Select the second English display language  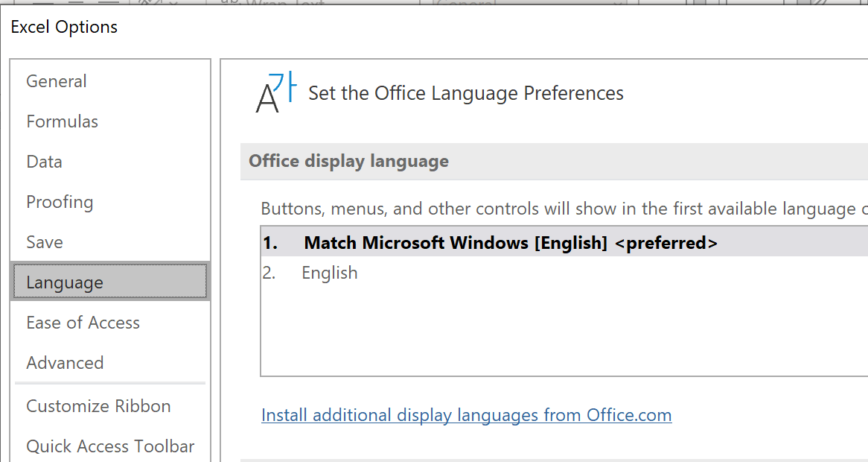click(330, 273)
